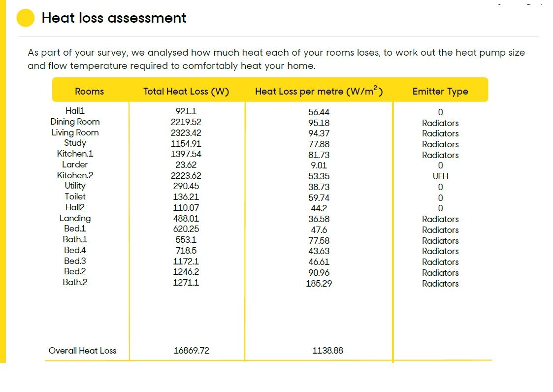Click "Radiators" in the Study row
The image size is (553, 392).
(441, 144)
